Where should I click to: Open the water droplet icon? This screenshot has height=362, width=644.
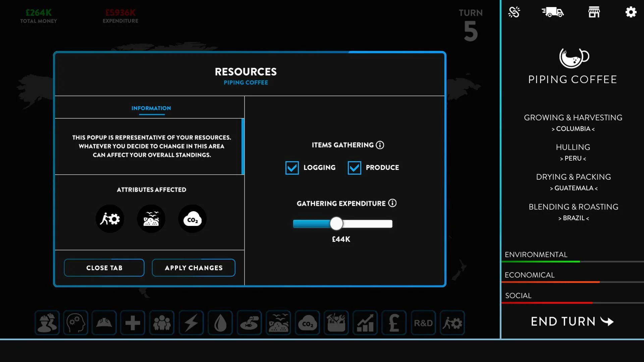click(x=220, y=323)
